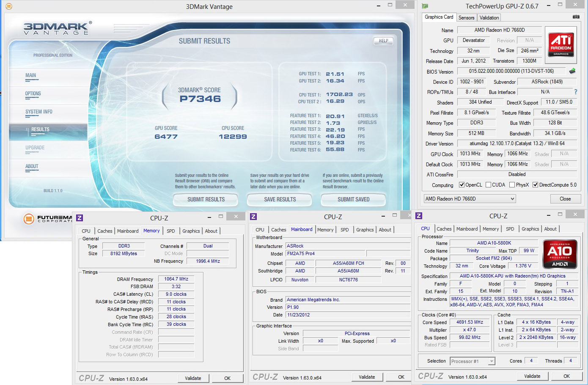Take a GPU-Z screenshot with the camera icon
Screen dimensions: 588x385
click(x=576, y=17)
